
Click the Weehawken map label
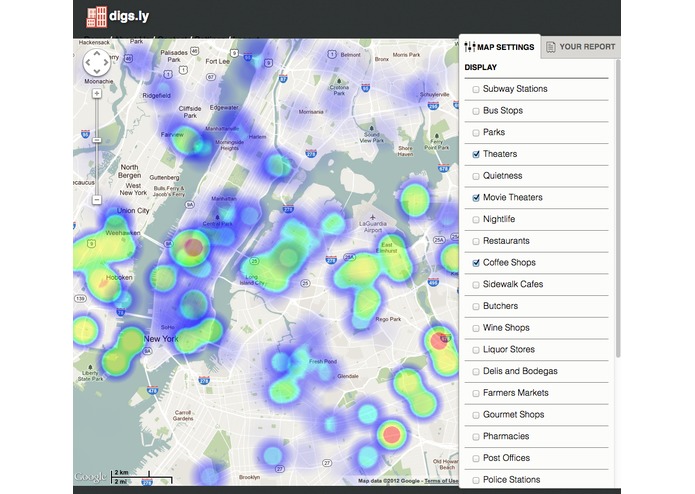pos(123,233)
